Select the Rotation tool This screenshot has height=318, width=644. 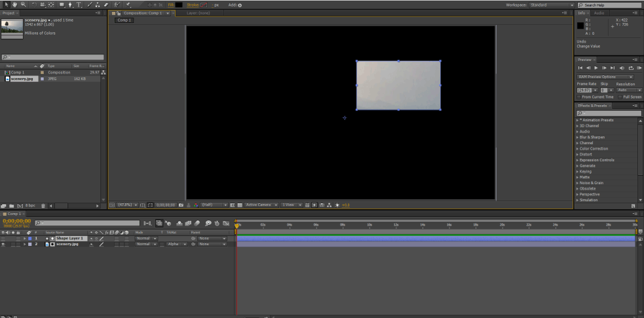point(34,5)
